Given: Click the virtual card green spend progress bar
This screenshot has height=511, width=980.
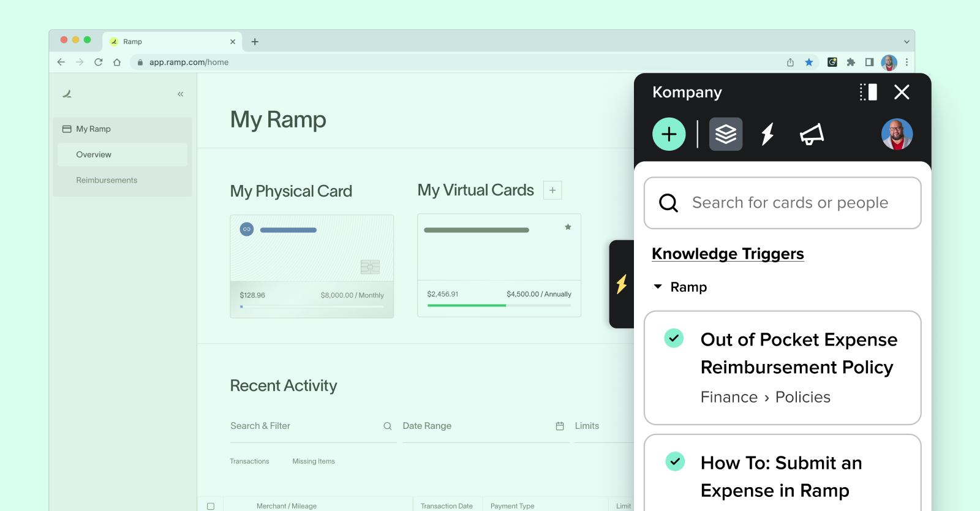Looking at the screenshot, I should [x=499, y=305].
